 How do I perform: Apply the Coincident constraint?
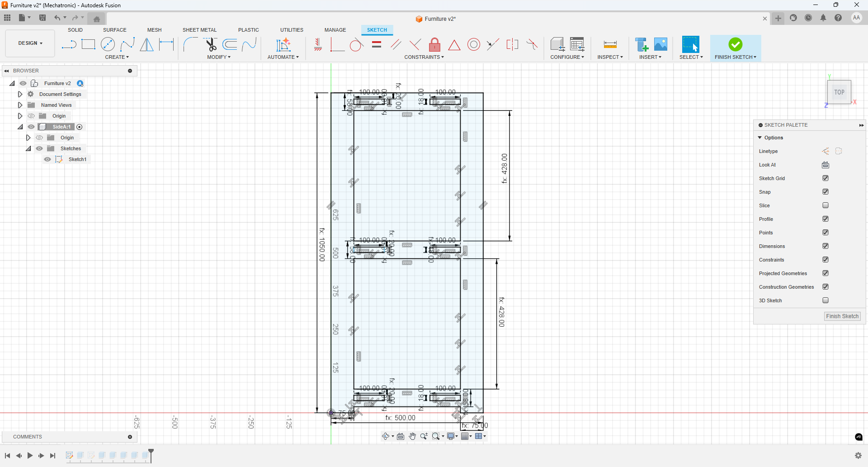[337, 44]
